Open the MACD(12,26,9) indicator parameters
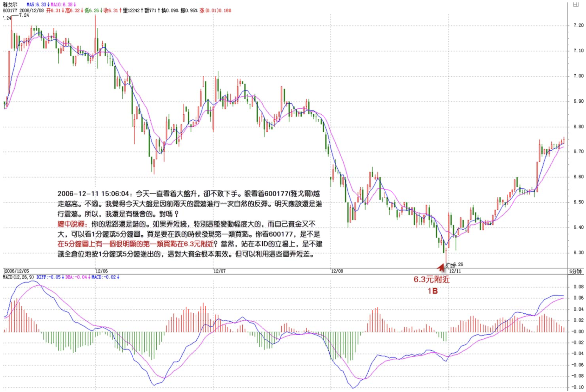 [x=18, y=277]
